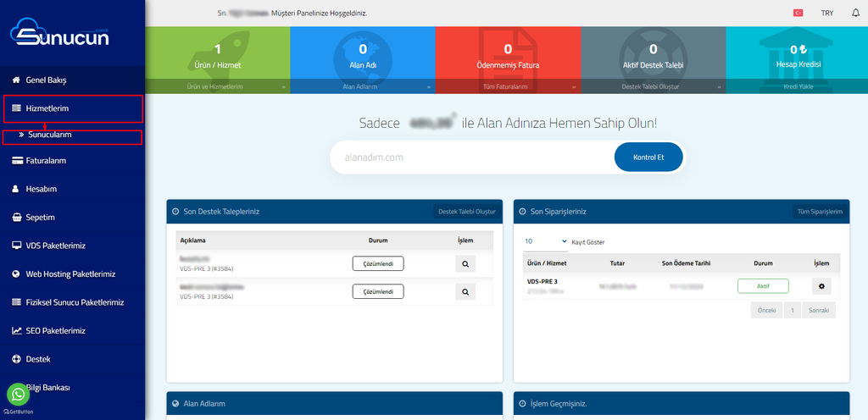Go to Sunucularım submenu item
The image size is (868, 420).
click(49, 134)
